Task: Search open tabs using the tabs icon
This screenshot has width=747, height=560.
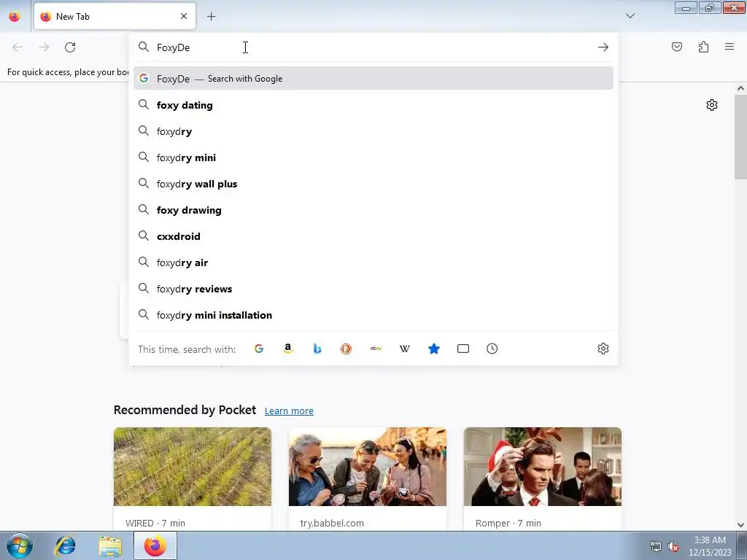Action: pos(463,349)
